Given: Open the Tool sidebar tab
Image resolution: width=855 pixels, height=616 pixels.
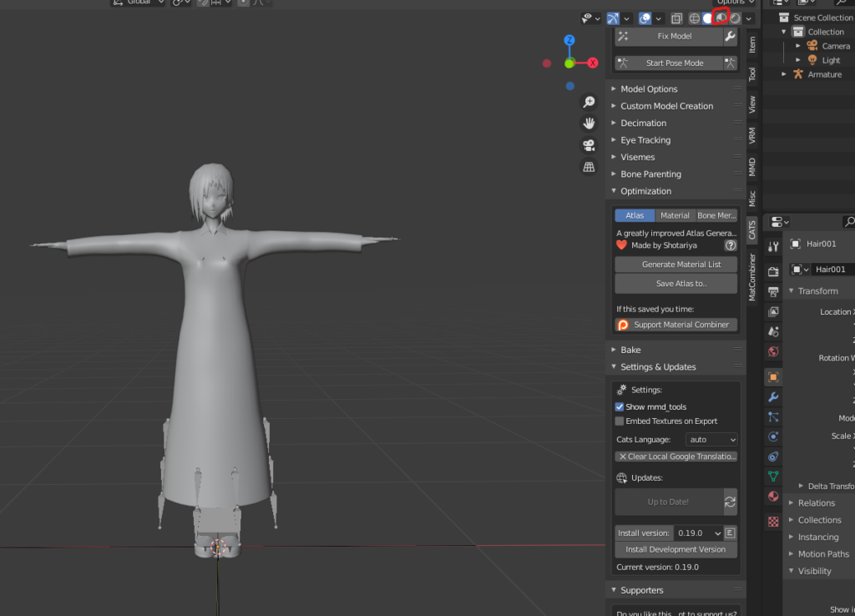Looking at the screenshot, I should (x=752, y=73).
